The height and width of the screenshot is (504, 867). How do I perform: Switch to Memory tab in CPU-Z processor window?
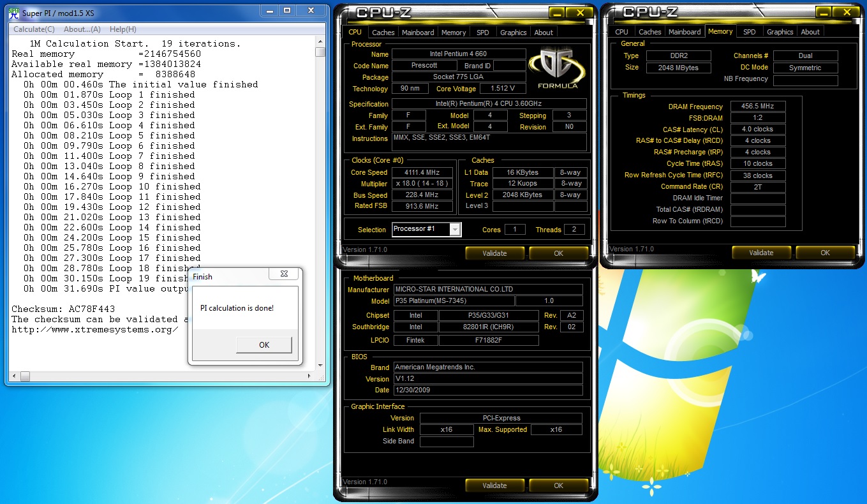[x=454, y=32]
